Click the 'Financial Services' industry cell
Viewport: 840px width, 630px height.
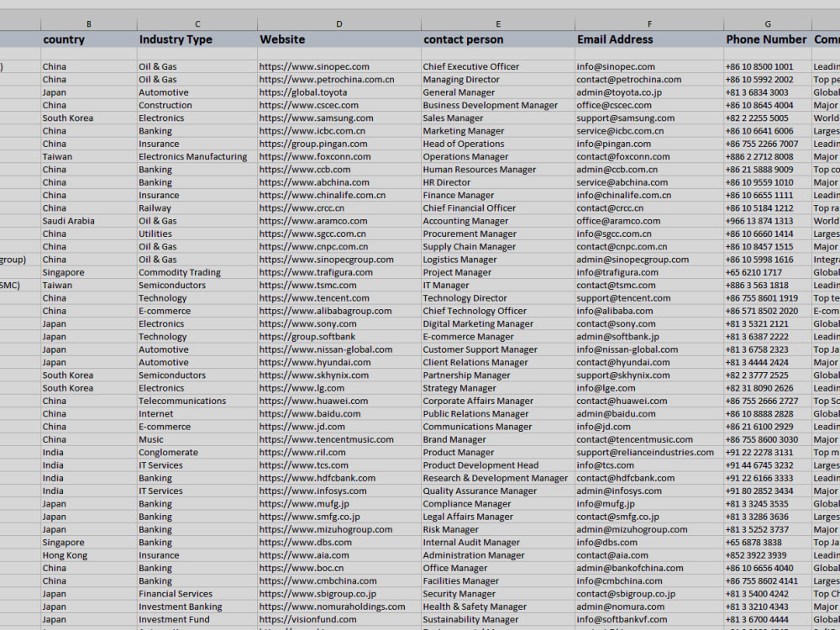coord(197,594)
